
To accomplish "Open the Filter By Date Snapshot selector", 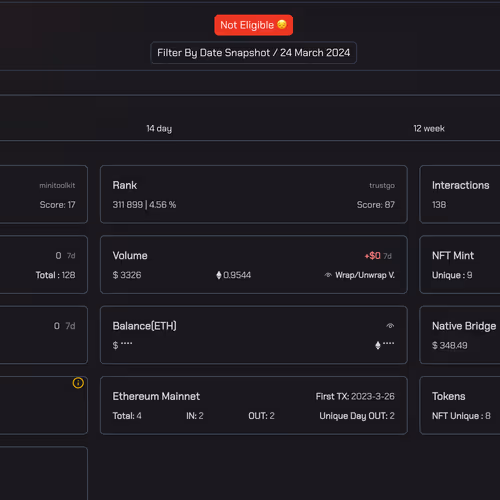I will coord(253,53).
